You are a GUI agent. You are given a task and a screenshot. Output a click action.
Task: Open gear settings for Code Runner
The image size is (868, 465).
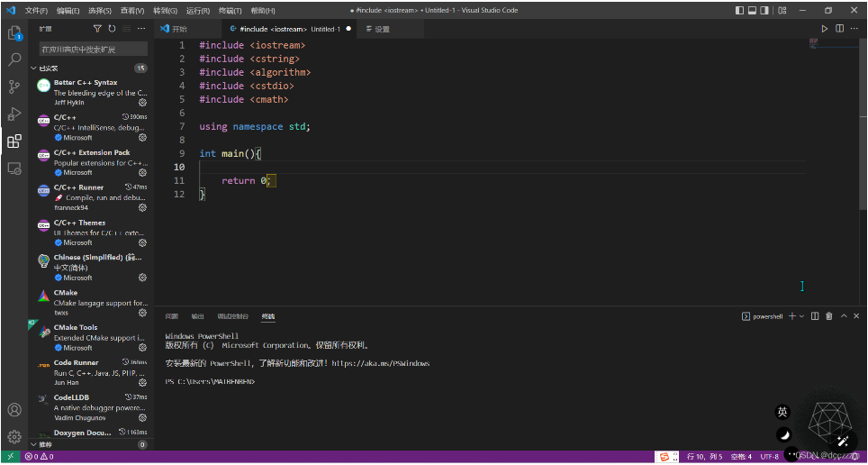(142, 382)
